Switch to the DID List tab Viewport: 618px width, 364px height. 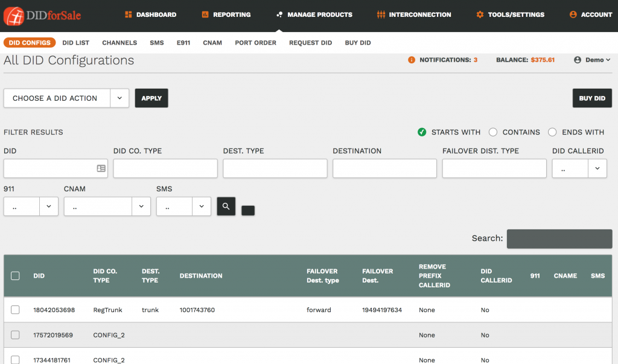coord(75,43)
